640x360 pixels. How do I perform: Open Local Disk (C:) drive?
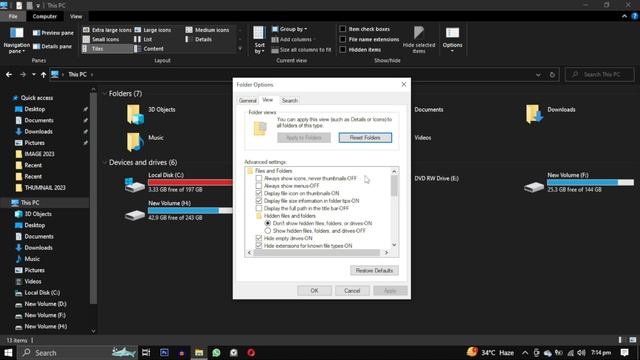click(178, 182)
